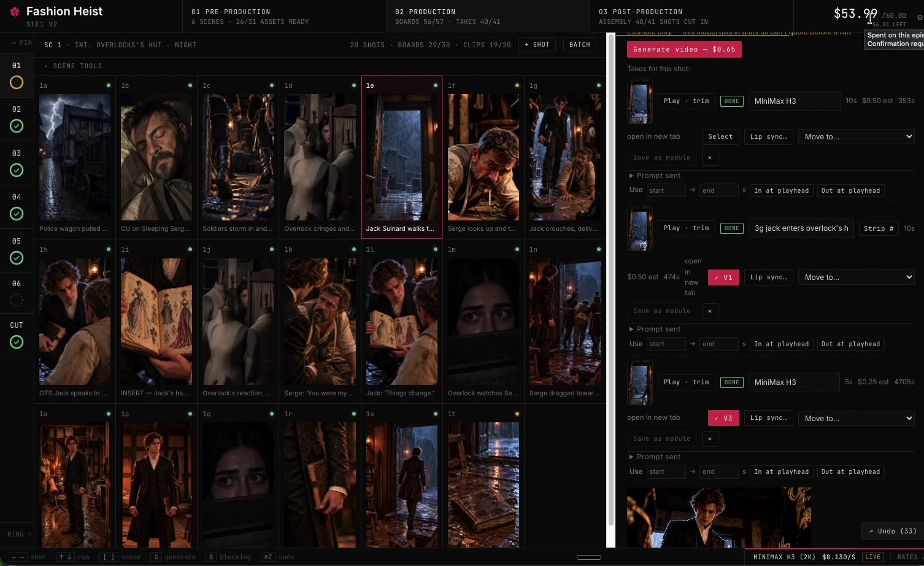Click the start field of first take
The height and width of the screenshot is (566, 924).
666,190
